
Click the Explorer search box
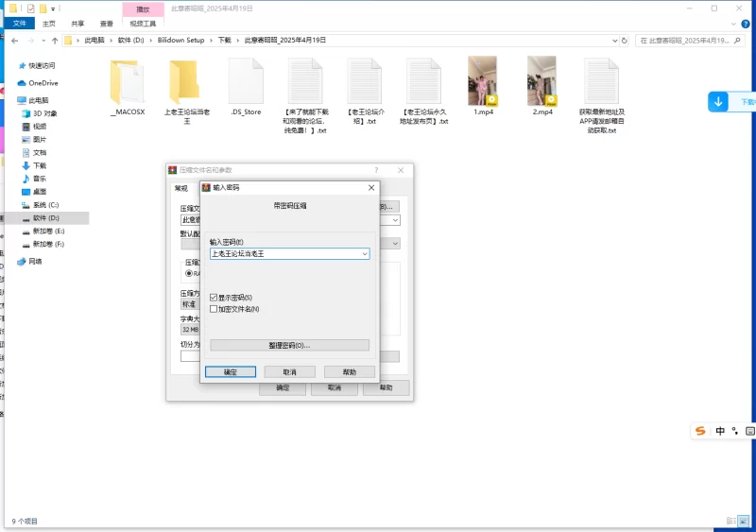click(x=688, y=41)
